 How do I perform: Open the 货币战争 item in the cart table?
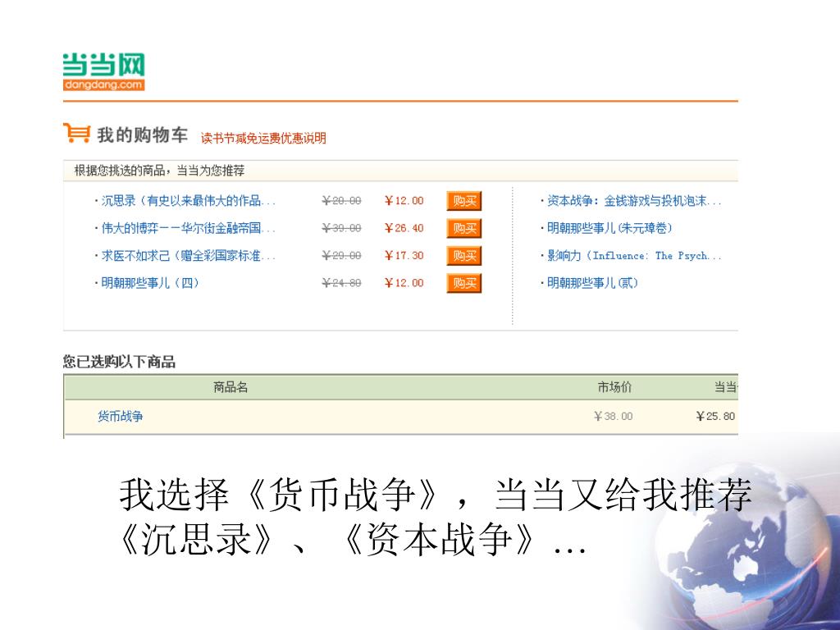point(120,416)
